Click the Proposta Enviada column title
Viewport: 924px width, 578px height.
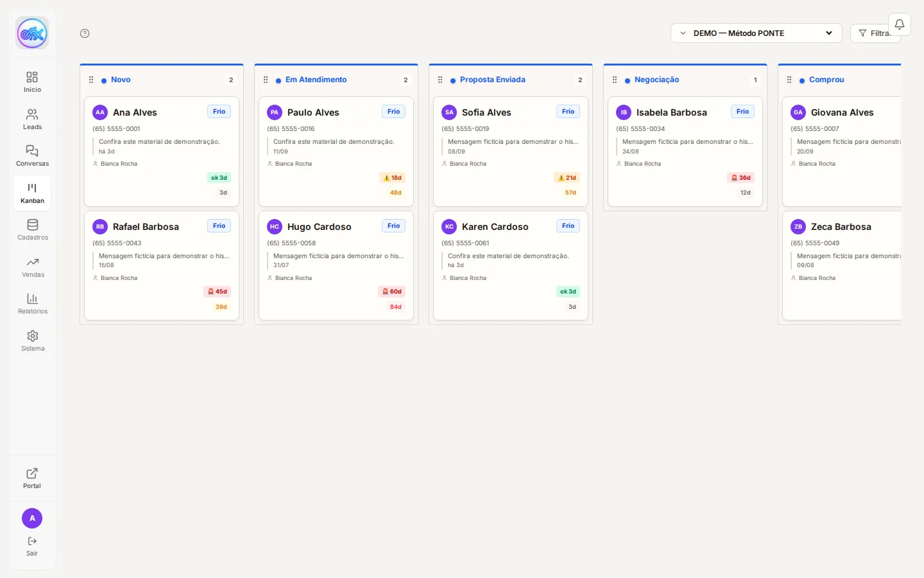[x=493, y=80]
